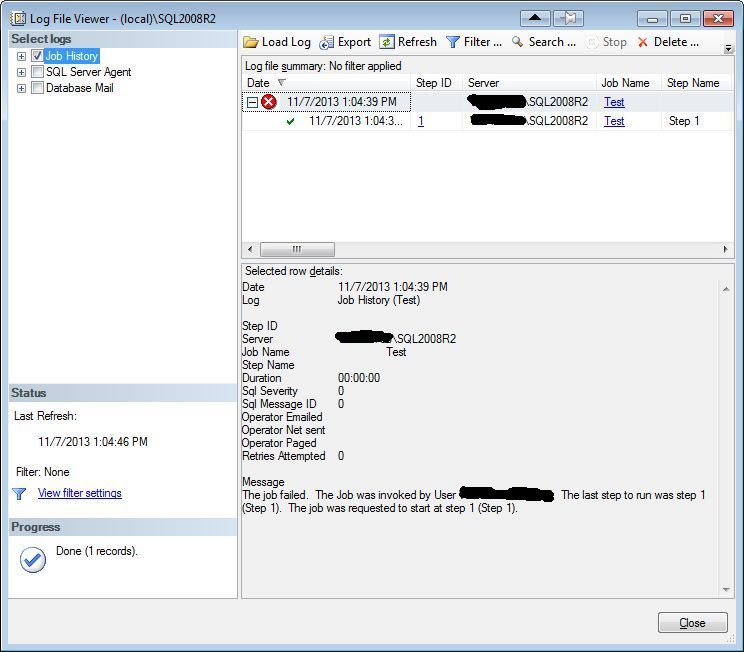Image resolution: width=744 pixels, height=652 pixels.
Task: Click the Step ID 1 link
Action: point(421,121)
